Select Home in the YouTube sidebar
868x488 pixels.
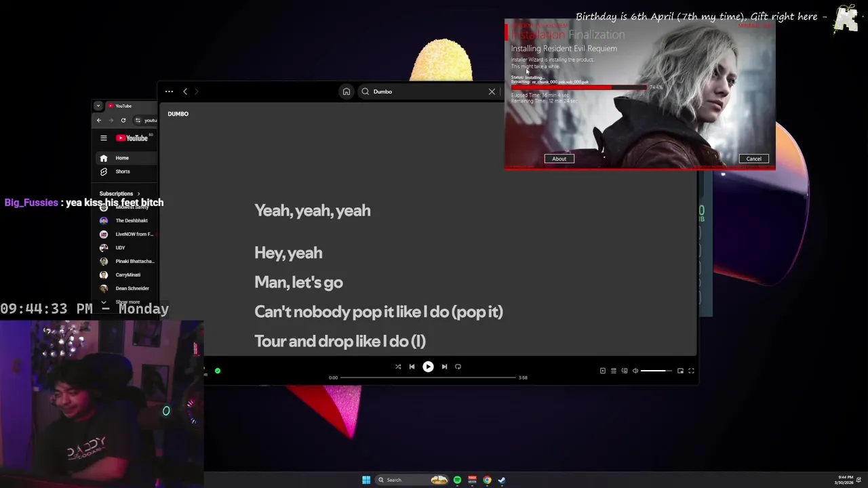tap(126, 158)
